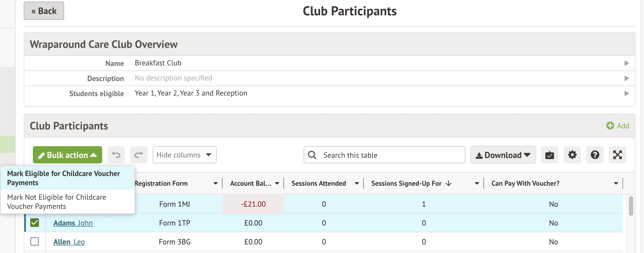644x253 pixels.
Task: Open table settings gear icon
Action: click(572, 155)
